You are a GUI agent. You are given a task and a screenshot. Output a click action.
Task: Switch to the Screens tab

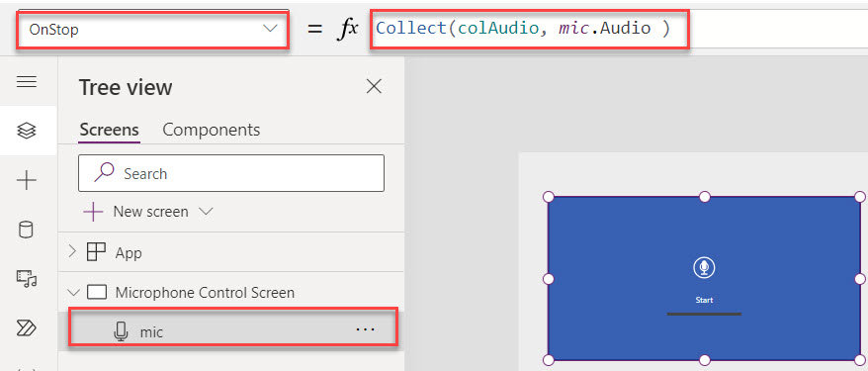109,131
